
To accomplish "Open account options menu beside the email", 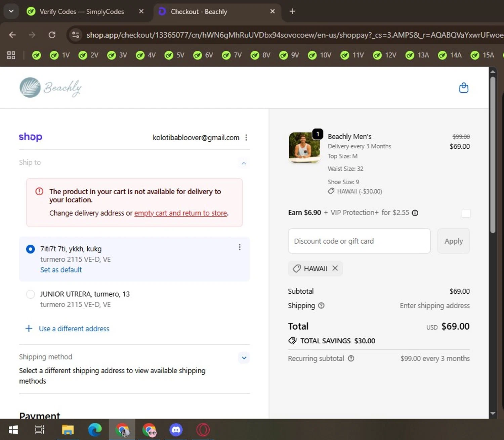I will point(246,138).
